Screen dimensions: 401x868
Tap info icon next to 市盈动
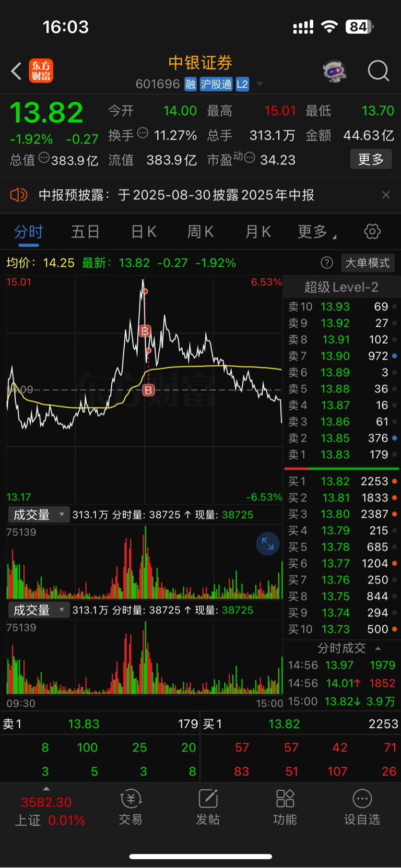pyautogui.click(x=250, y=157)
